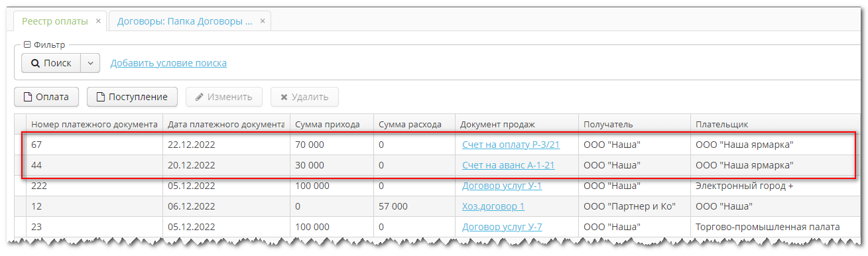Screen dimensions: 868x256
Task: Click the Изменить button
Action: pyautogui.click(x=223, y=97)
